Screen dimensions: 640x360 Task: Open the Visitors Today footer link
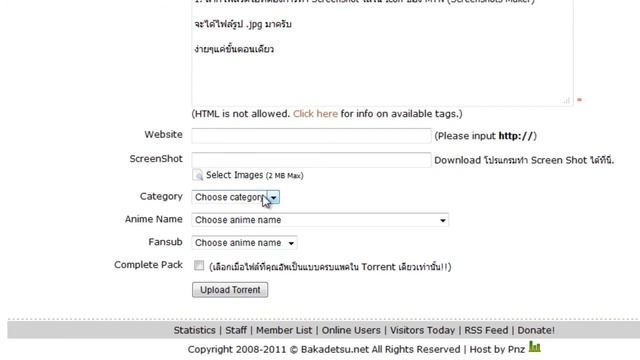coord(422,330)
